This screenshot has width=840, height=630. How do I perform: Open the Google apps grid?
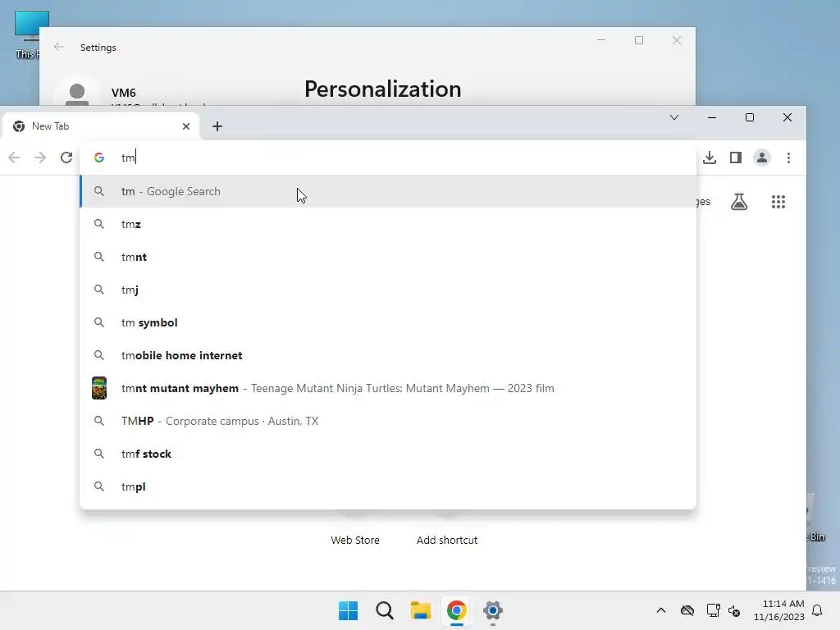point(778,202)
